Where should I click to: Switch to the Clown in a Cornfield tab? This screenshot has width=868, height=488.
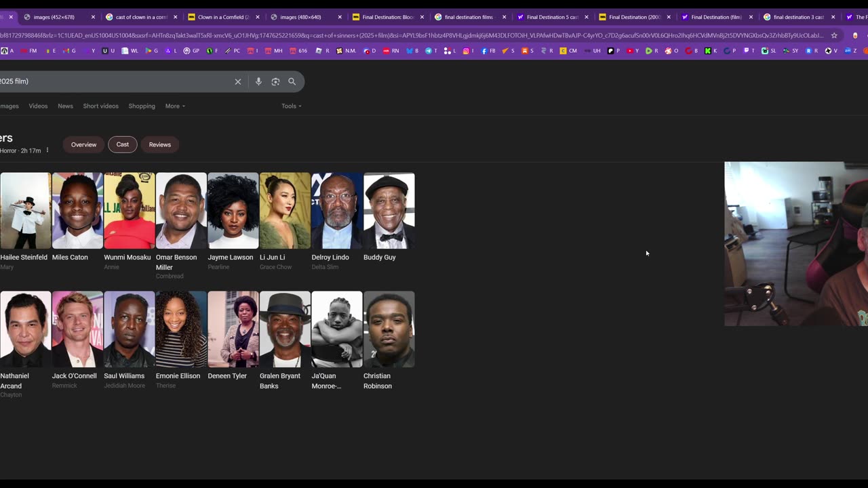click(223, 17)
